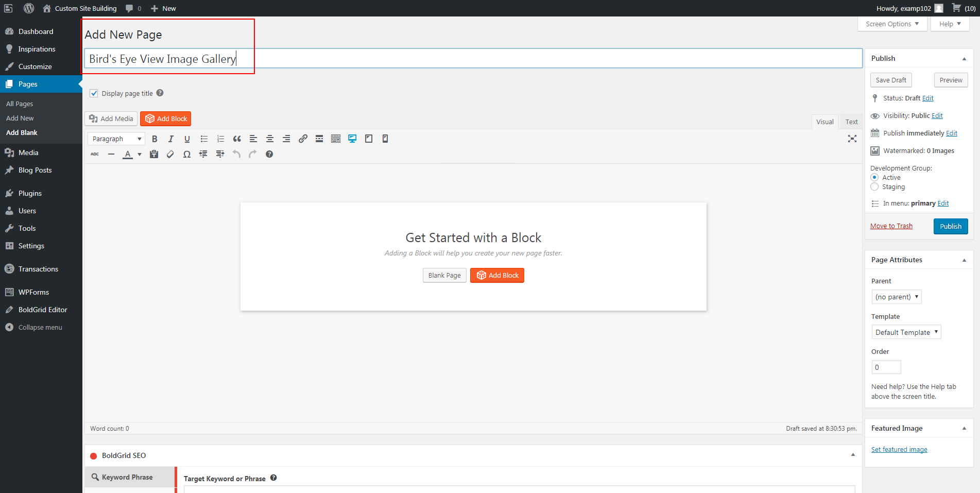Viewport: 980px width, 493px height.
Task: Click the paste as text icon
Action: pyautogui.click(x=154, y=154)
